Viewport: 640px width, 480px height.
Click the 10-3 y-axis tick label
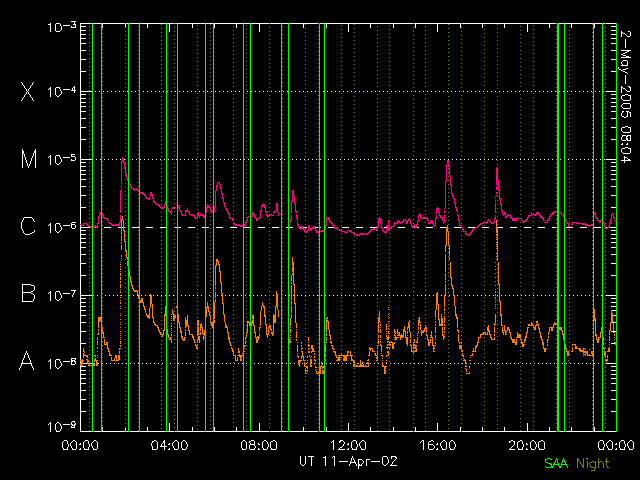point(62,28)
